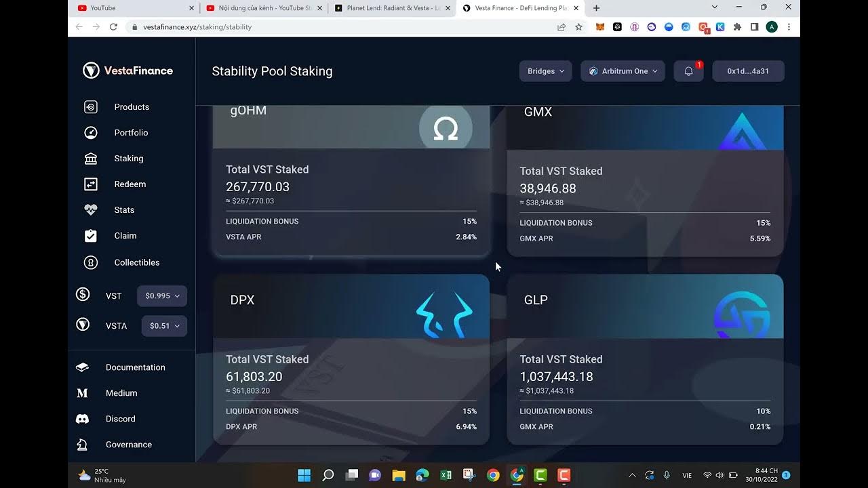Open the Collectibles link
This screenshot has width=868, height=488.
pyautogui.click(x=137, y=262)
